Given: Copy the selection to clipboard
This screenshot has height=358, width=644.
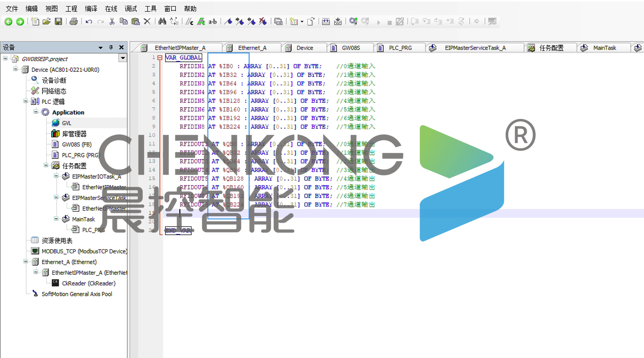Looking at the screenshot, I should click(x=124, y=21).
